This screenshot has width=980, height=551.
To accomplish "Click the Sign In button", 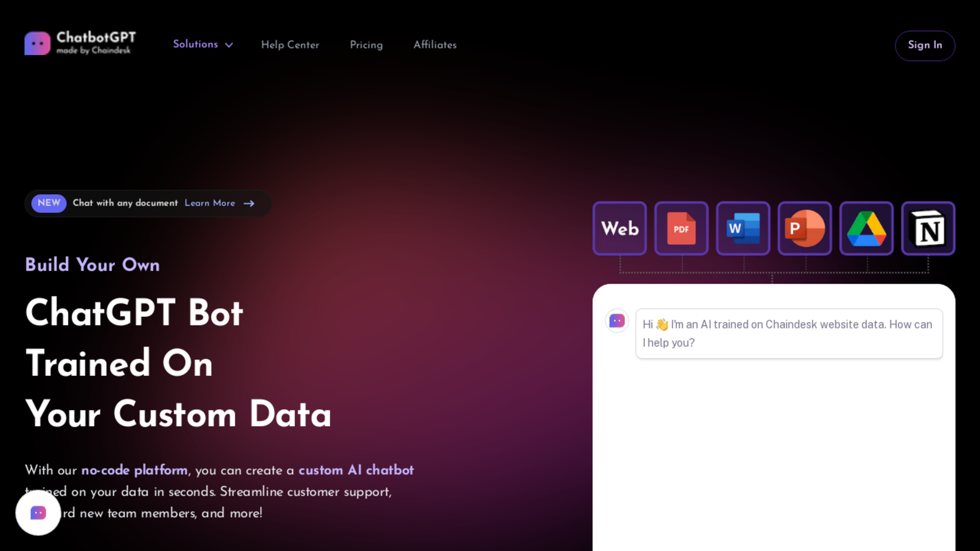I will click(x=925, y=45).
